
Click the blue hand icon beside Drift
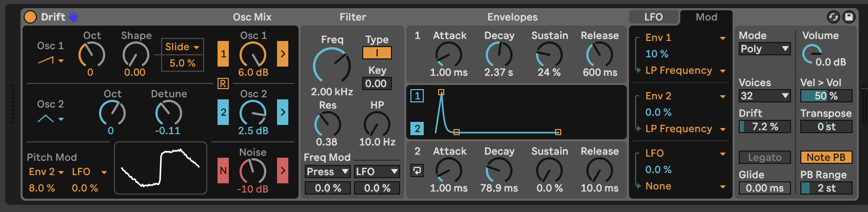[73, 17]
